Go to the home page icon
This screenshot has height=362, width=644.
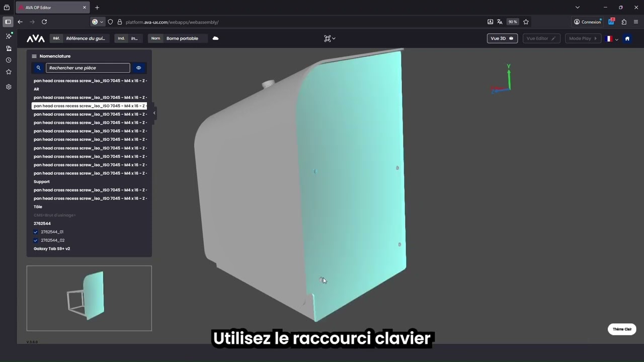pos(627,39)
